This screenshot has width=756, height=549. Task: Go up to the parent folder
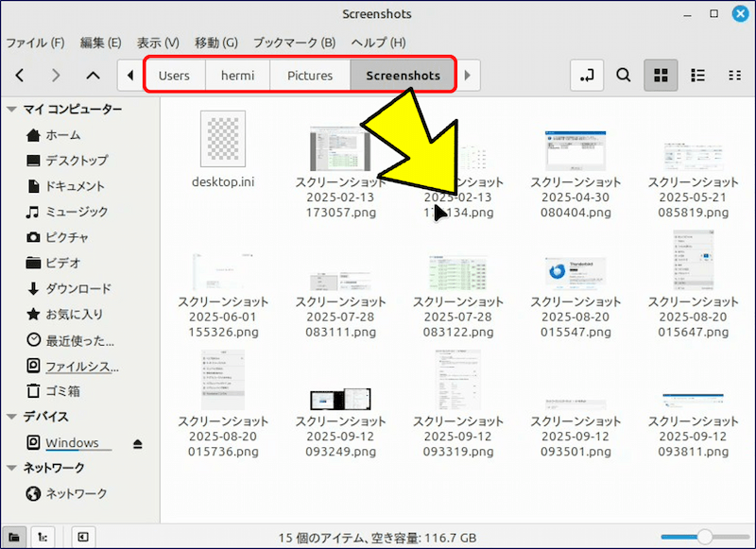point(93,76)
